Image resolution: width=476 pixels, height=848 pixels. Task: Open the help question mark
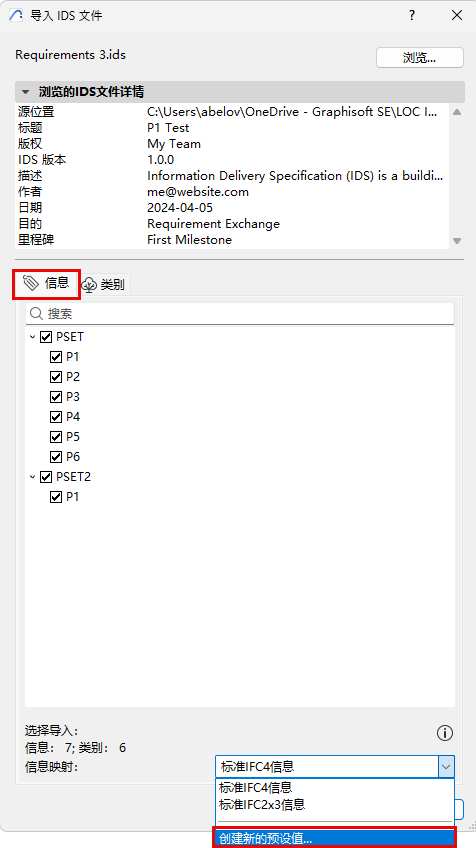click(x=412, y=15)
